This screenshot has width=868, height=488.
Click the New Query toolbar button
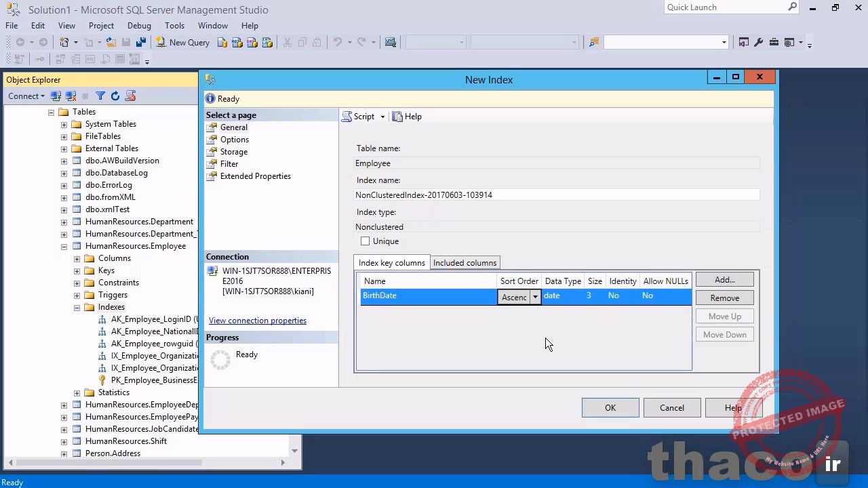click(182, 42)
